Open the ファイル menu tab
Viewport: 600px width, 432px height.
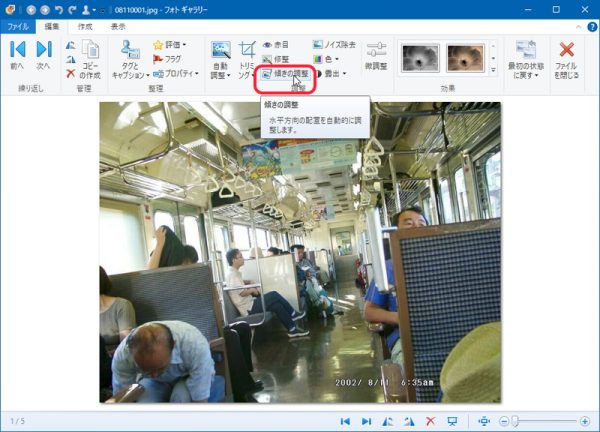pyautogui.click(x=19, y=26)
